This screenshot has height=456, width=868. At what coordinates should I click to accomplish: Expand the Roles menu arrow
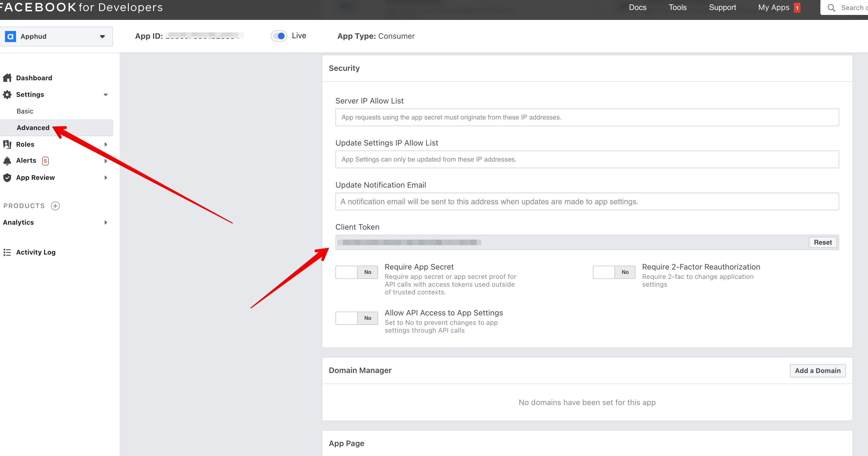pyautogui.click(x=106, y=144)
